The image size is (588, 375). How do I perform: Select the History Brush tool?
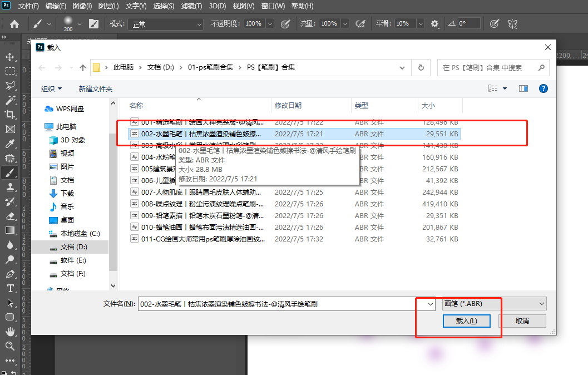click(10, 202)
